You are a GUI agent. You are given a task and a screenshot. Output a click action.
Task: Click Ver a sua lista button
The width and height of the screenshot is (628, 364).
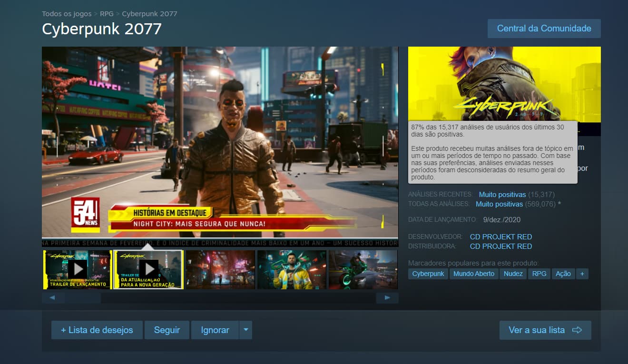coord(545,330)
